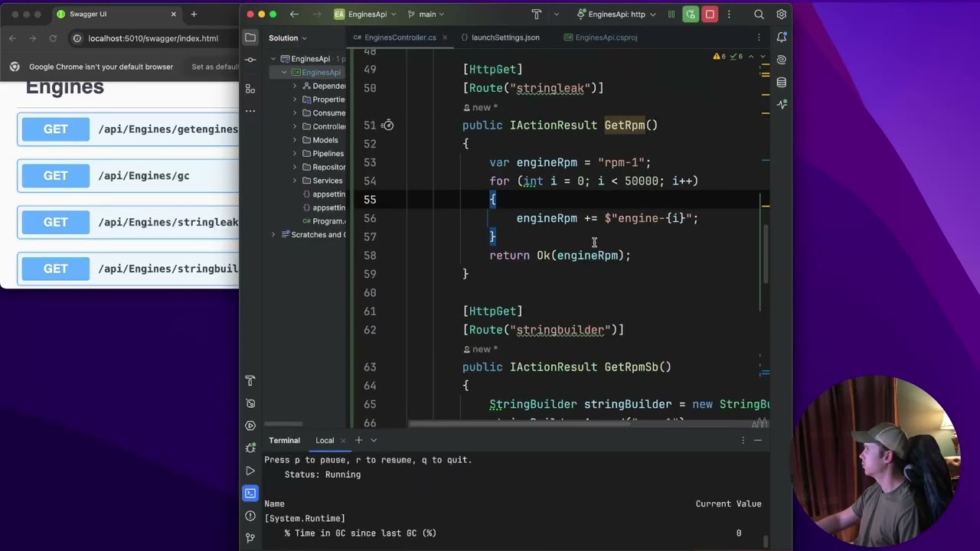Open the More actions kebab in Rider toolbar
The height and width of the screenshot is (551, 980).
pos(729,14)
